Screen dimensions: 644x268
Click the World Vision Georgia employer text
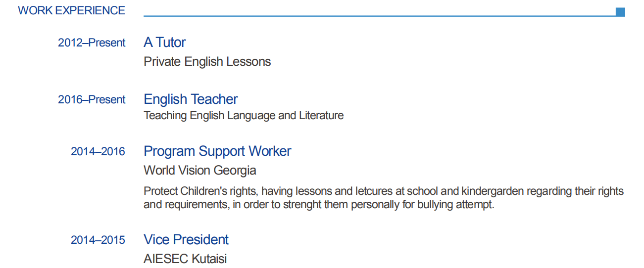(199, 171)
